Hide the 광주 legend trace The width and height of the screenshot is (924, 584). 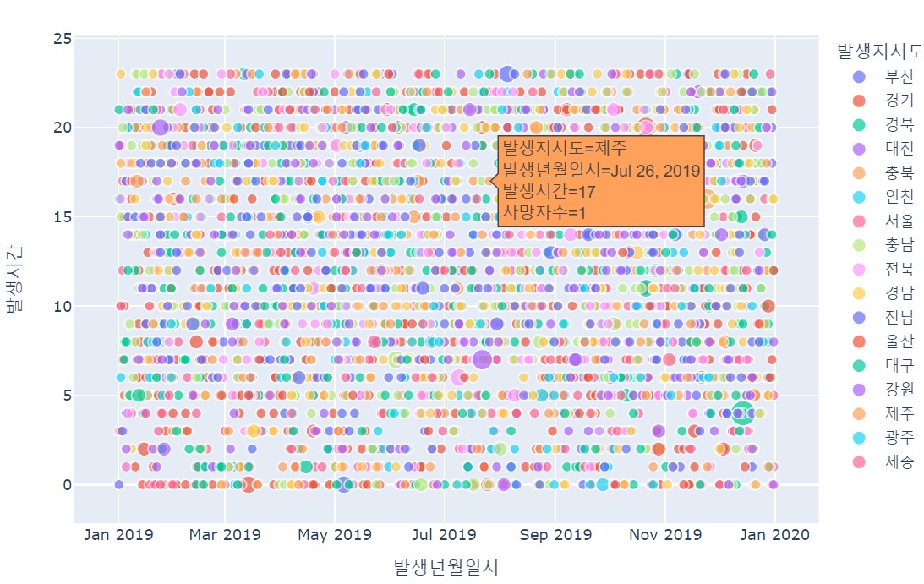[885, 437]
